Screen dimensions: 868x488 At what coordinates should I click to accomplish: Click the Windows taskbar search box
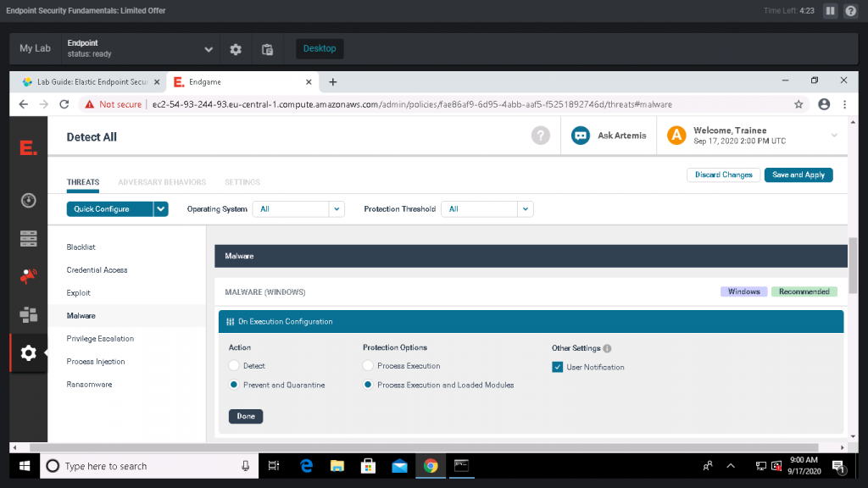pyautogui.click(x=149, y=466)
